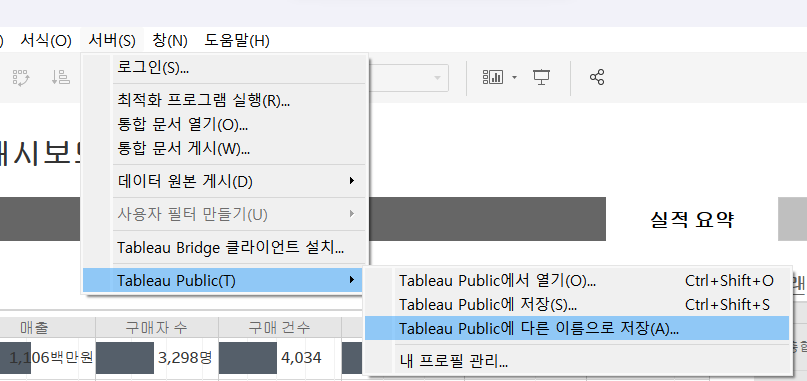This screenshot has width=807, height=381.
Task: Select Tableau Public에 저장(S)...
Action: pyautogui.click(x=576, y=305)
